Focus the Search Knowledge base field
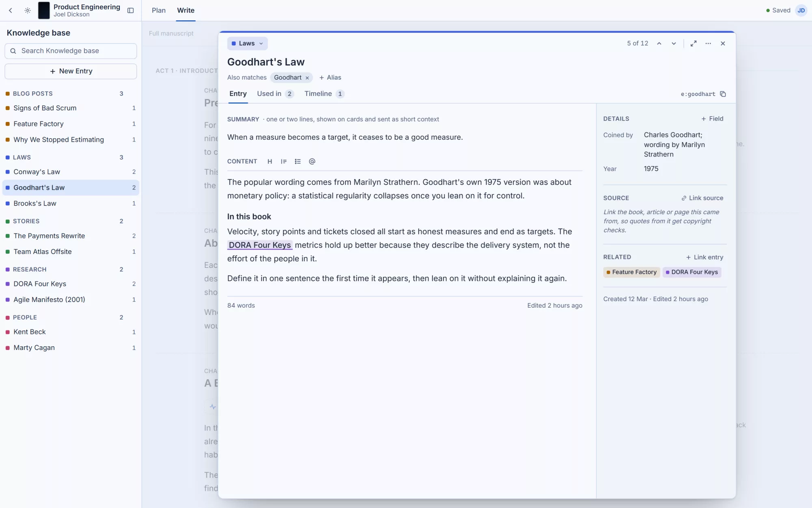The width and height of the screenshot is (812, 508). click(x=71, y=51)
